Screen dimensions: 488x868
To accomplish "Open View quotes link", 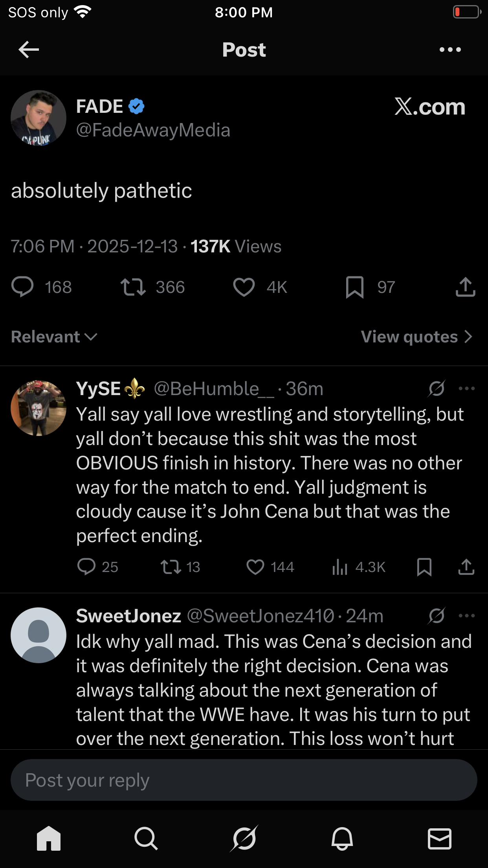I will 416,337.
